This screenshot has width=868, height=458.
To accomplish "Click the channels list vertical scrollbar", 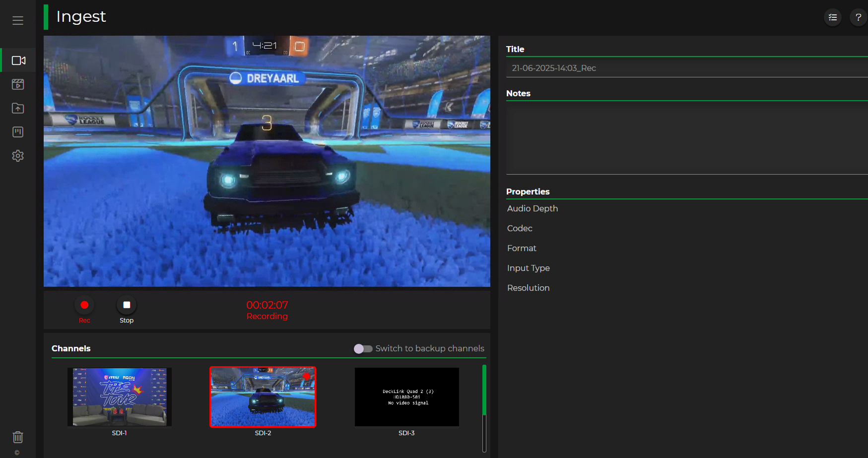I will pos(484,408).
